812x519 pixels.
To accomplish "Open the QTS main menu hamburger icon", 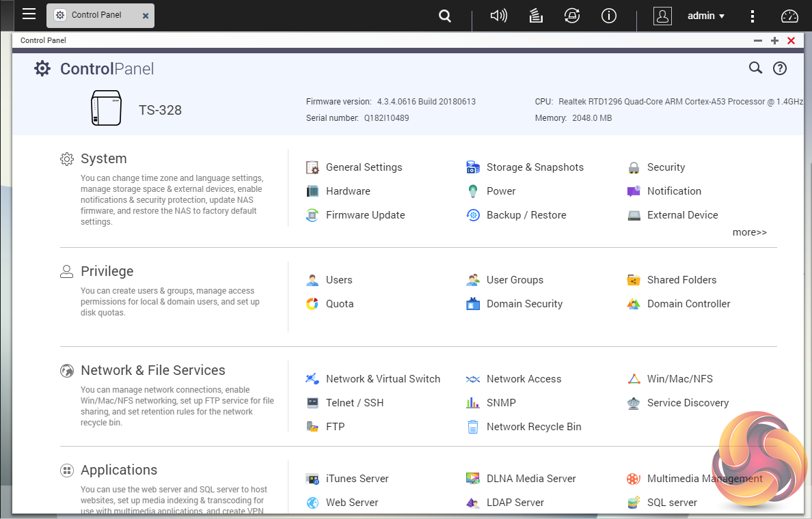I will (x=29, y=14).
